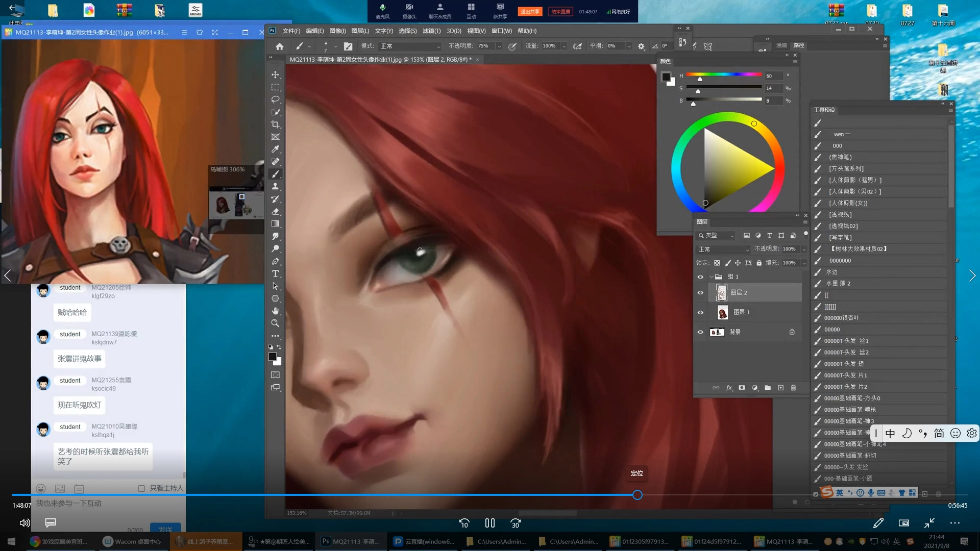Image resolution: width=980 pixels, height=551 pixels.
Task: Switch to the 路径 panel tab
Action: click(x=799, y=45)
